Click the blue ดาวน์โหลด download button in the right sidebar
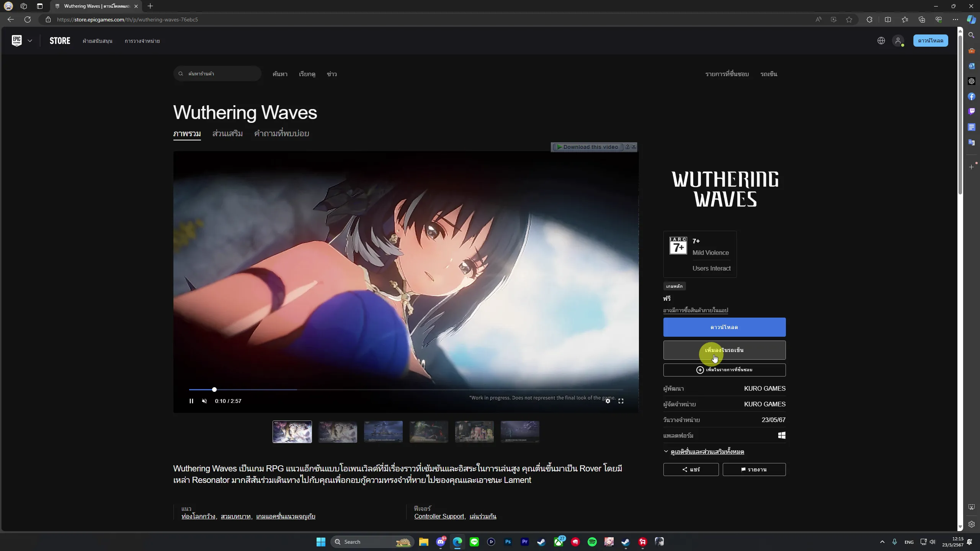 pos(725,327)
